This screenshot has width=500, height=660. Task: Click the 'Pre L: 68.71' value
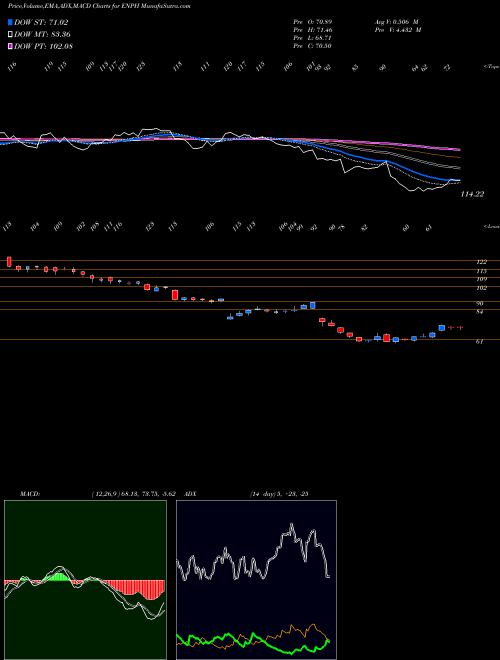[312, 38]
